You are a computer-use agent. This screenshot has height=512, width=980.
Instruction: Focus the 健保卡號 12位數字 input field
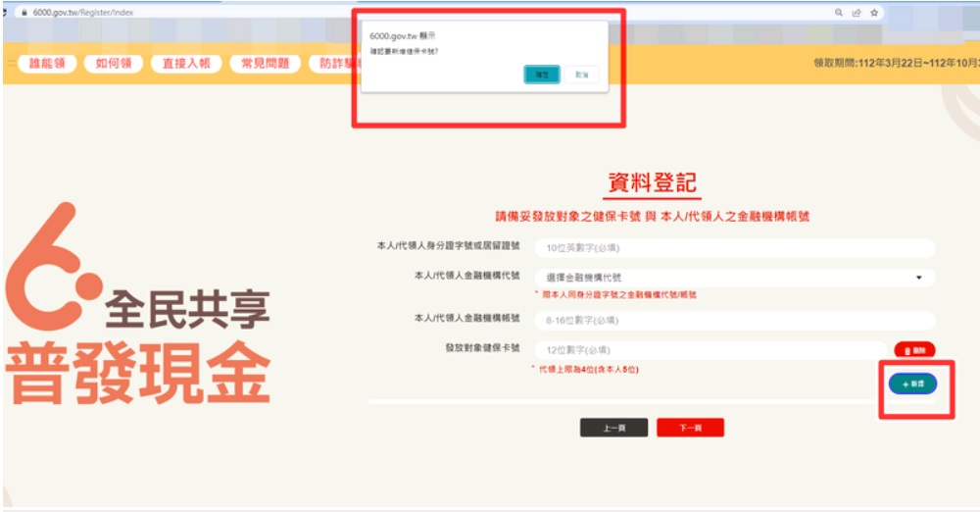point(710,350)
